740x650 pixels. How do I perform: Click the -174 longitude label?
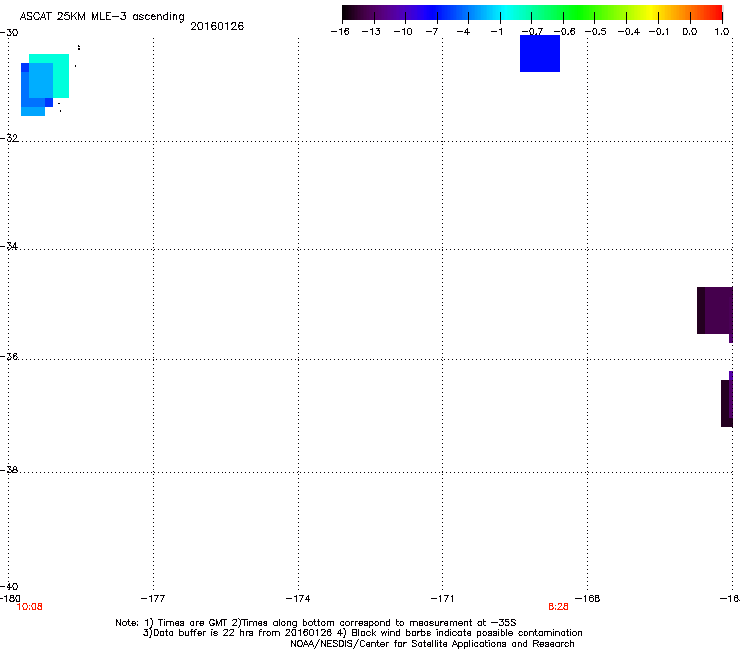point(298,599)
